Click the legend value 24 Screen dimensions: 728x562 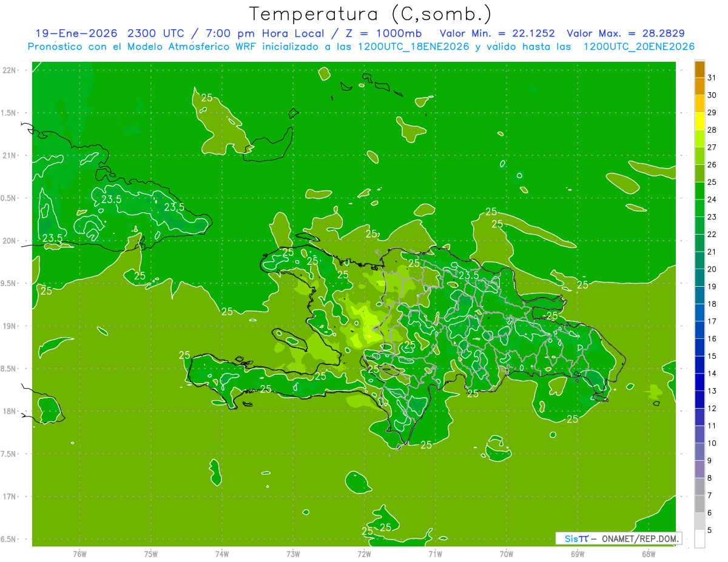pyautogui.click(x=712, y=199)
